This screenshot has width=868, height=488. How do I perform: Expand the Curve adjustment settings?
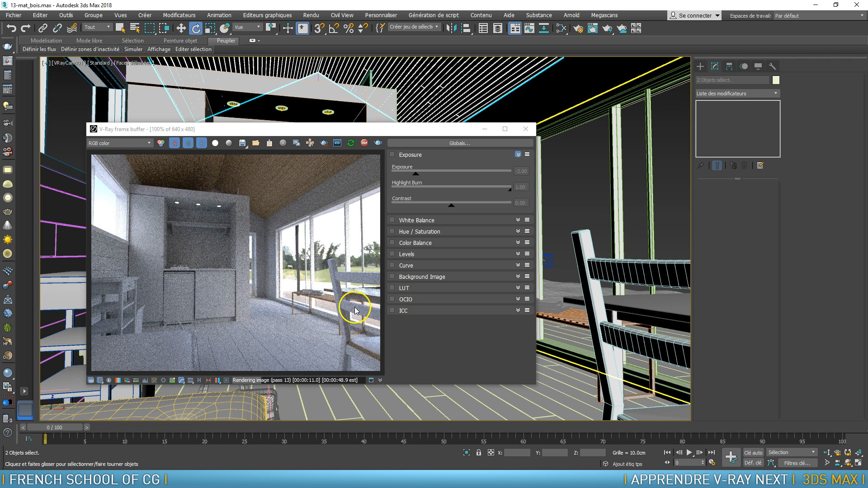coord(518,264)
